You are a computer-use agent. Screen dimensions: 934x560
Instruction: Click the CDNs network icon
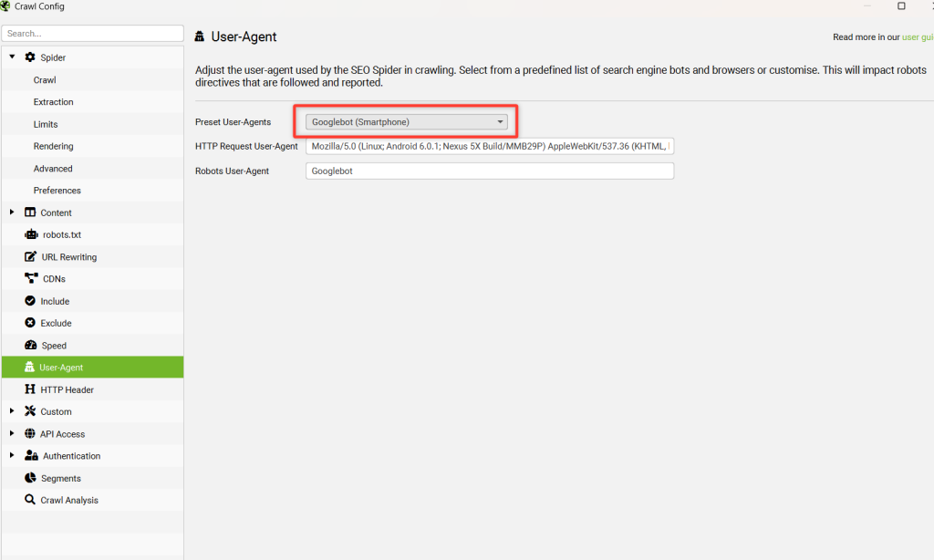coord(31,278)
